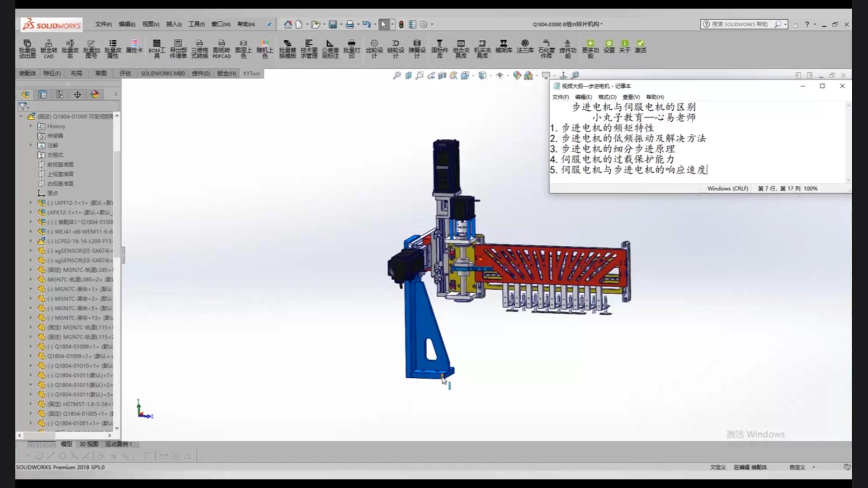The width and height of the screenshot is (868, 488).
Task: Click the Save icon in the quick toolbar
Action: [x=333, y=24]
